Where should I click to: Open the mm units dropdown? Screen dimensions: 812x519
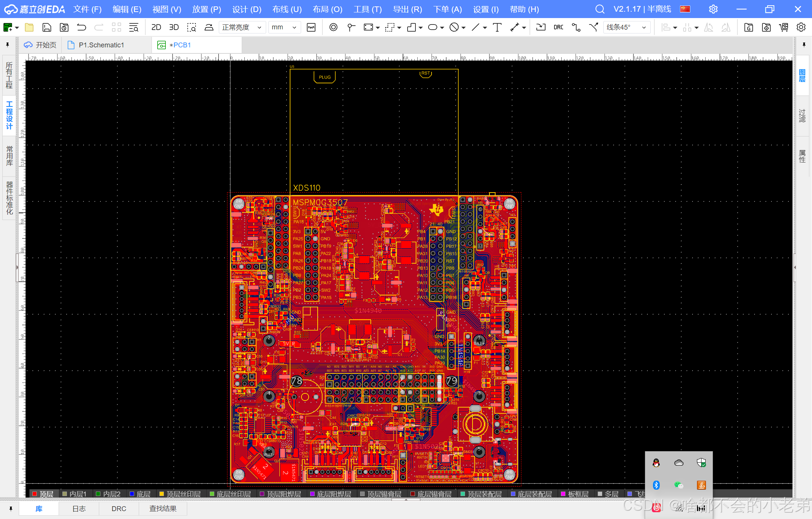tap(284, 27)
